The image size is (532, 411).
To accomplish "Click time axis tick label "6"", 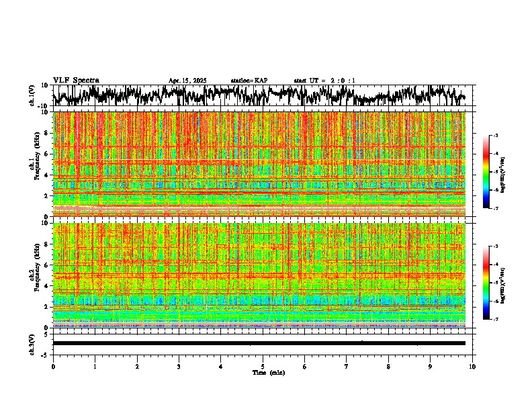I will coord(305,367).
